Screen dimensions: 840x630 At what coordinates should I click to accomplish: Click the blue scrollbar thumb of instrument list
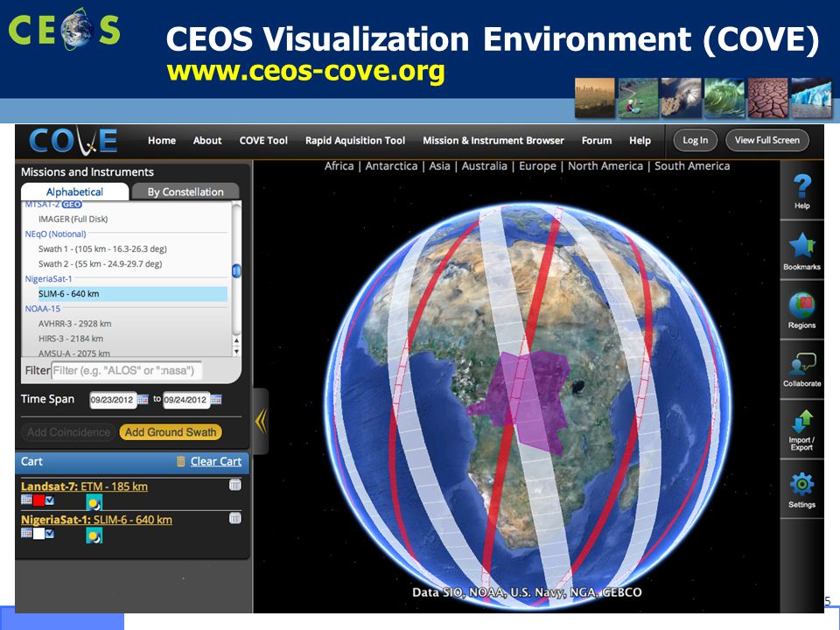[236, 270]
